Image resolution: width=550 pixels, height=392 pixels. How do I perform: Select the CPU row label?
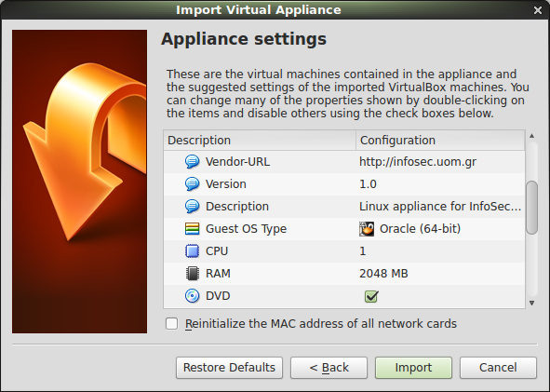[x=217, y=251]
